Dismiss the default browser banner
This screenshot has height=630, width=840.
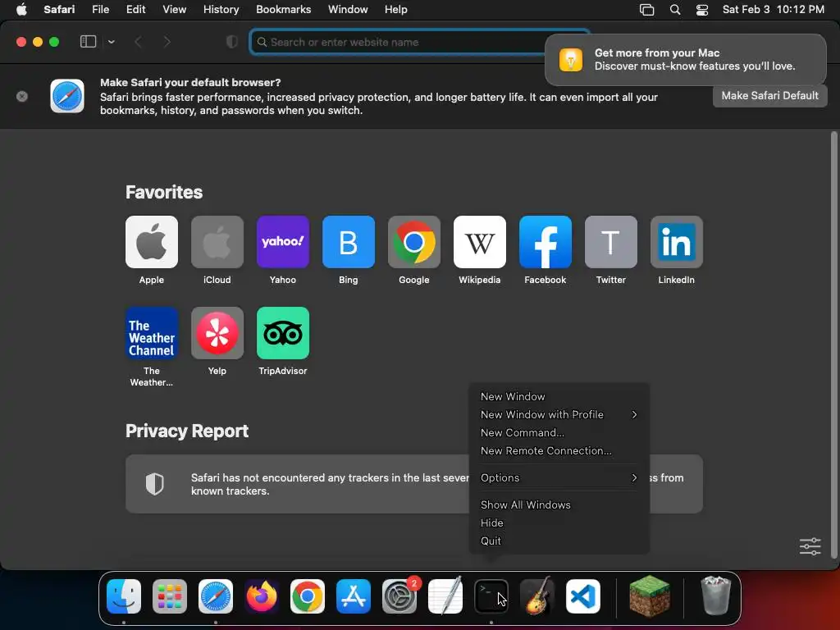(x=22, y=97)
